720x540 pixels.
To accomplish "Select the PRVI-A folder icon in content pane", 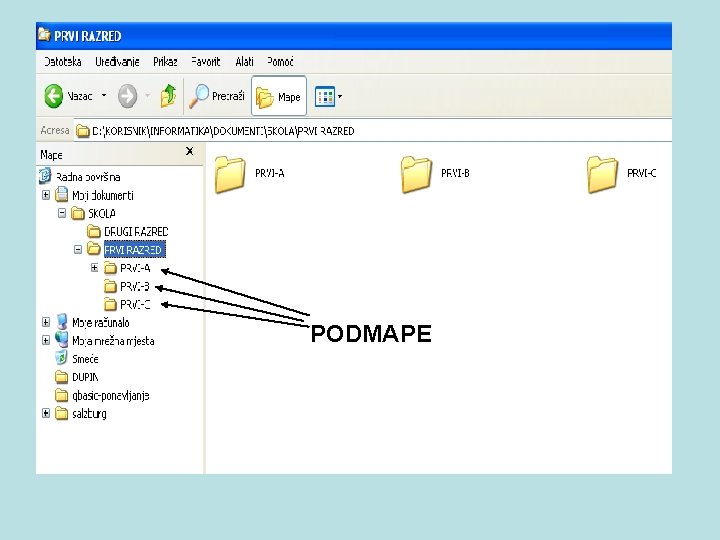I will point(230,174).
